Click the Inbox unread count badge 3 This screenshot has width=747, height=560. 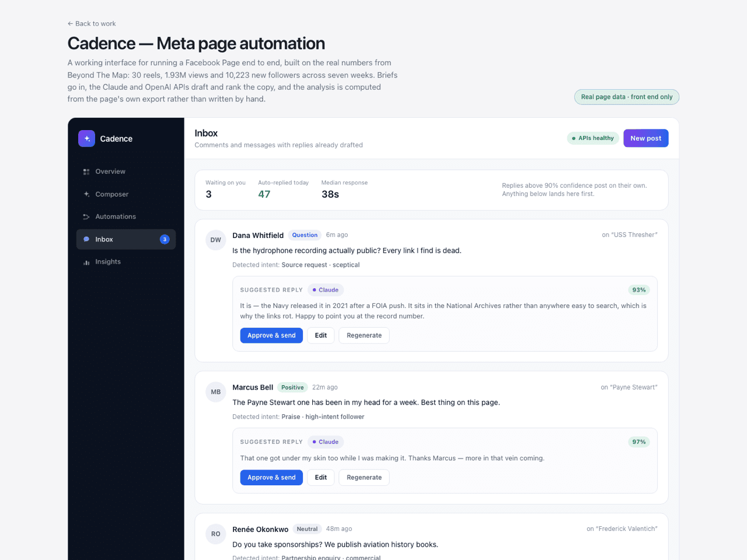click(165, 239)
